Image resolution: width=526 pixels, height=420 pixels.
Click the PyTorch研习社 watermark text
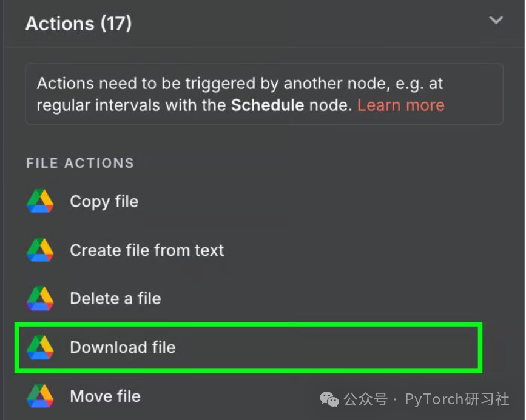tap(457, 399)
